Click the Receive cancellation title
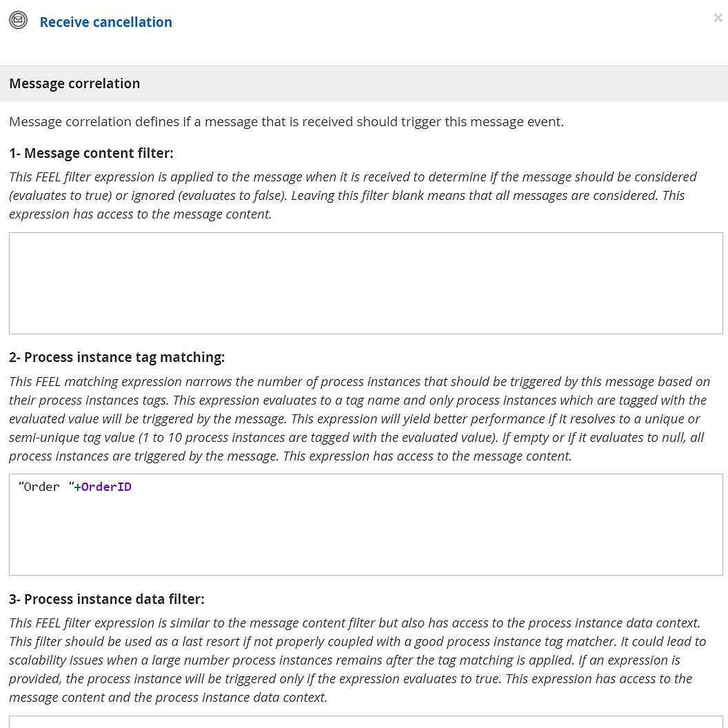 (x=105, y=22)
